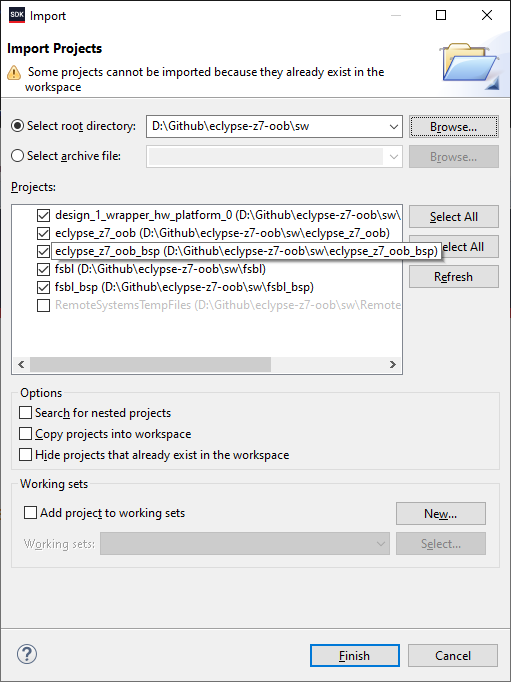Maximize the Import dialog window
This screenshot has height=682, width=511.
(x=441, y=15)
